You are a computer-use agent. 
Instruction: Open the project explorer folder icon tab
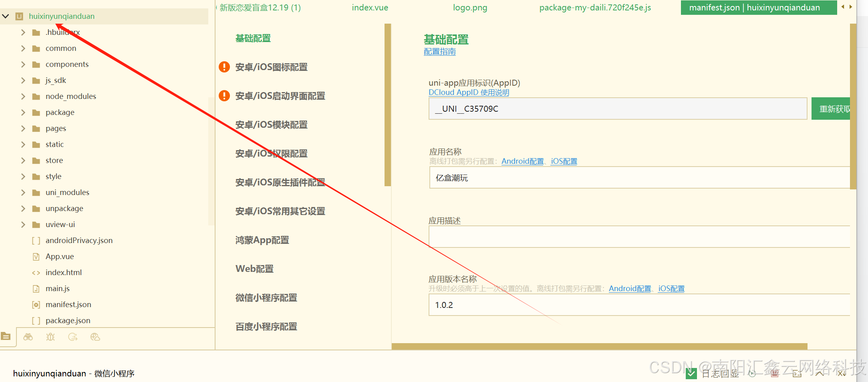point(6,337)
